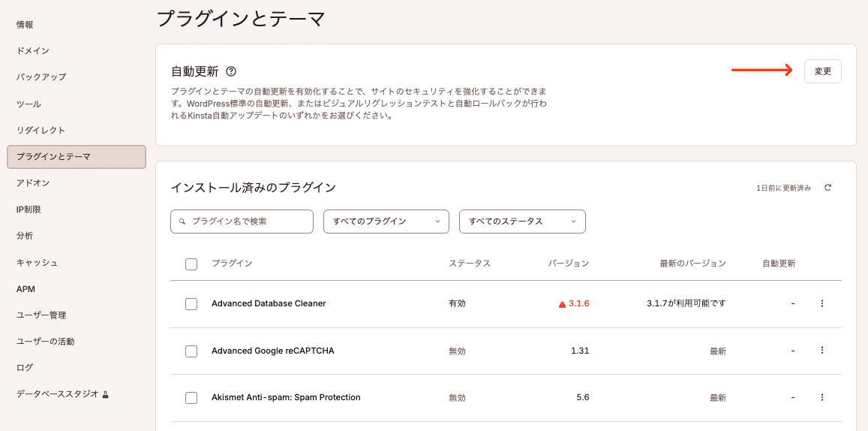Click the 無効 status in the Akismet row
Image resolution: width=868 pixels, height=431 pixels.
457,397
